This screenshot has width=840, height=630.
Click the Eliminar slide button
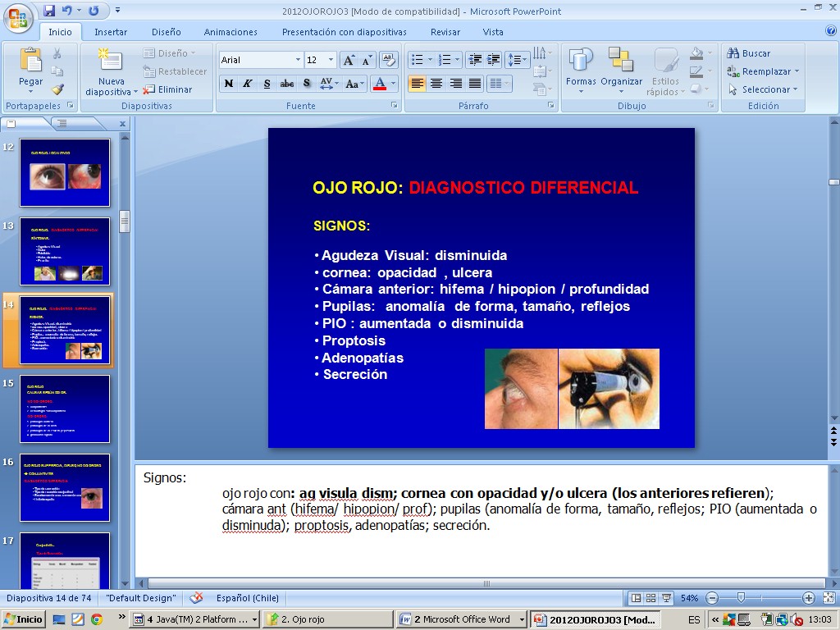[167, 89]
